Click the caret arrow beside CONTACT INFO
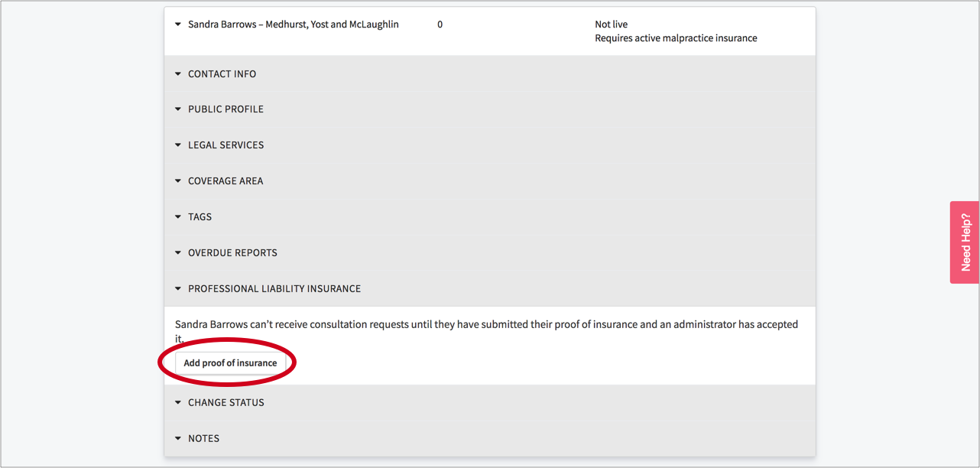Viewport: 980px width, 468px height. coord(178,74)
